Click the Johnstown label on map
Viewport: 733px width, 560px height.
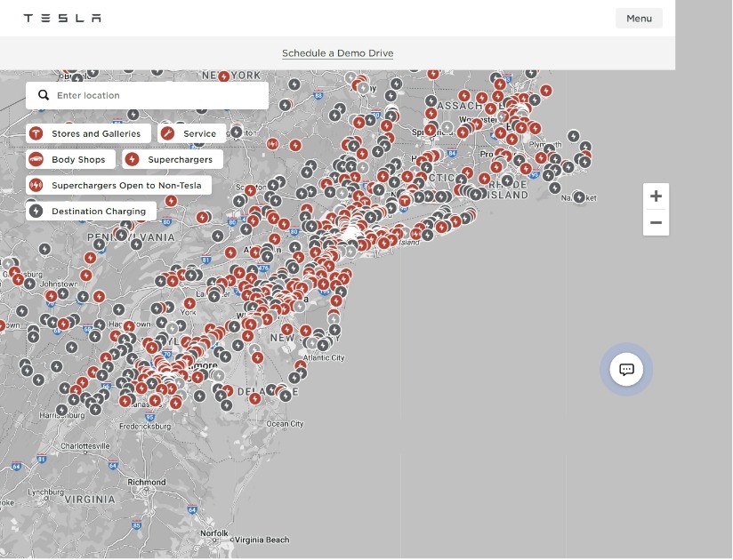pos(59,284)
